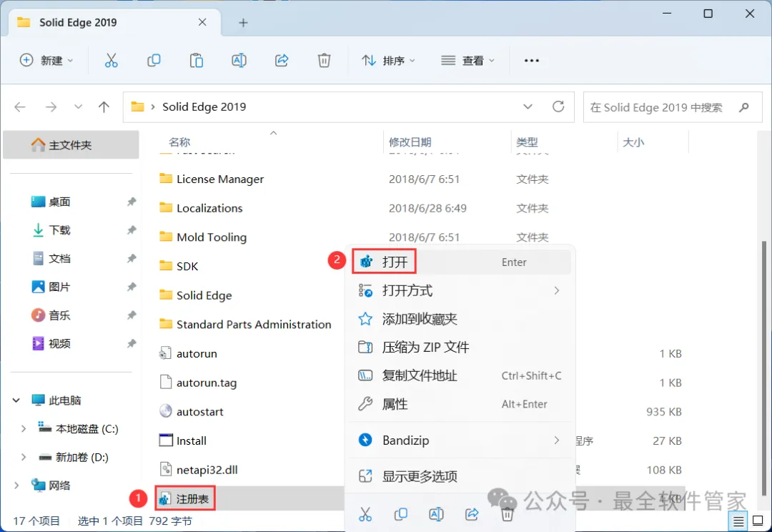Open the three-dot more options menu

pyautogui.click(x=532, y=61)
